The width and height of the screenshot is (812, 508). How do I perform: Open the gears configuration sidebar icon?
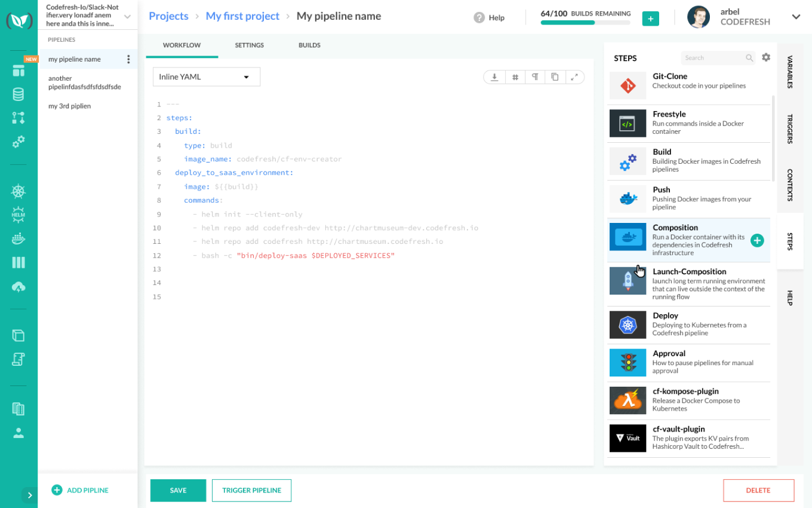[19, 142]
